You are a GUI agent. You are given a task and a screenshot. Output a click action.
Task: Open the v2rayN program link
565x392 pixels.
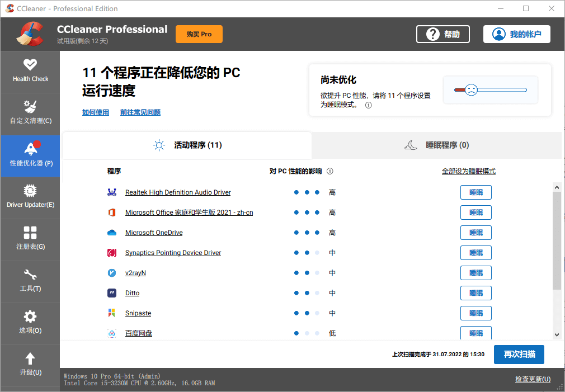(x=135, y=273)
